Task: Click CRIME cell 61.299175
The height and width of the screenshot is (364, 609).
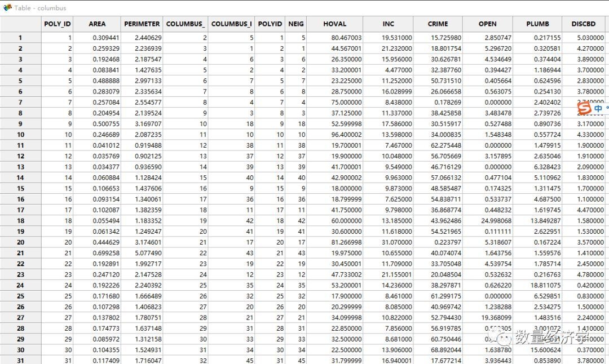Action: [438, 296]
